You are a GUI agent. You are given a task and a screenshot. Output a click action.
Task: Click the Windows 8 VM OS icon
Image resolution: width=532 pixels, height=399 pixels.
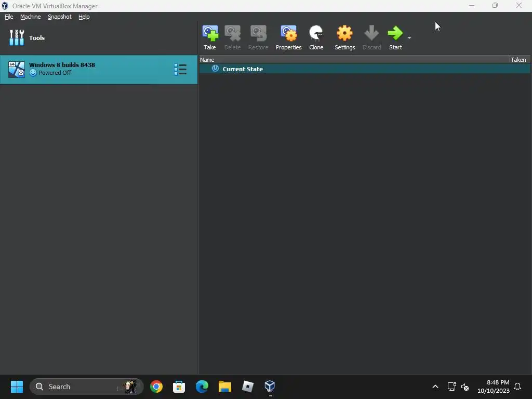tap(16, 69)
